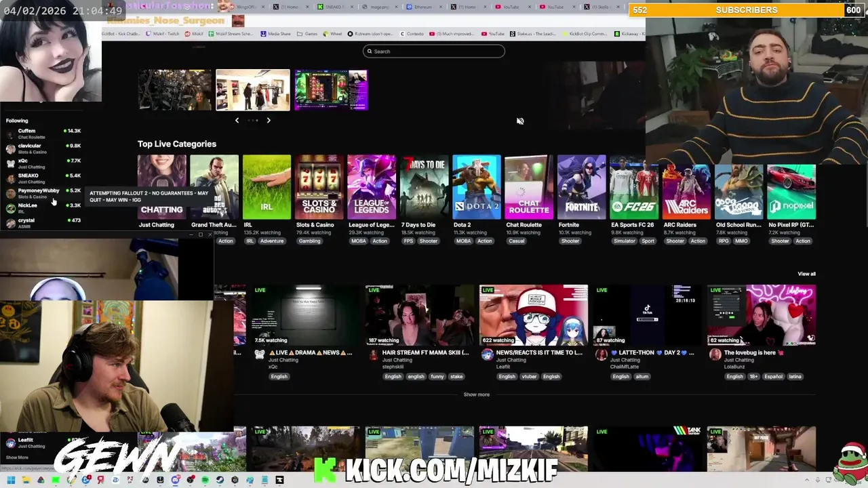Open the Media Share bookmark
Image resolution: width=868 pixels, height=488 pixels.
(275, 34)
